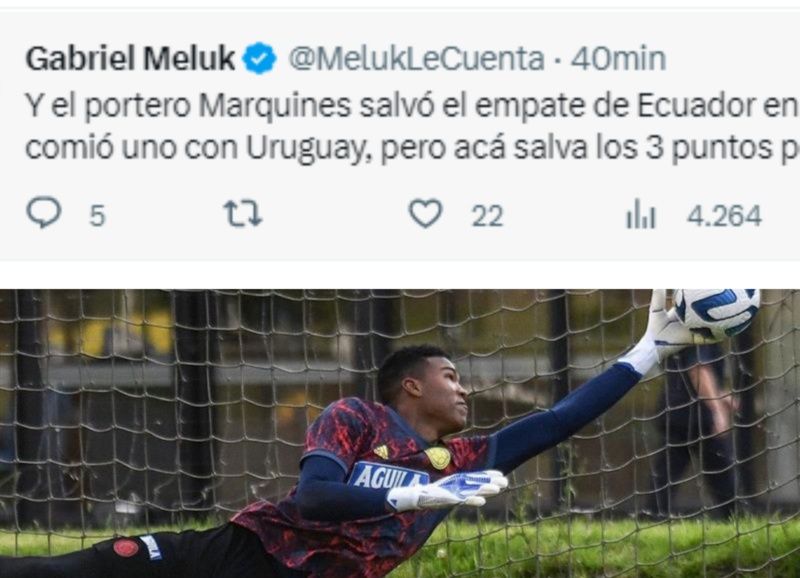Click the like count 22
The width and height of the screenshot is (800, 578).
coord(487,216)
